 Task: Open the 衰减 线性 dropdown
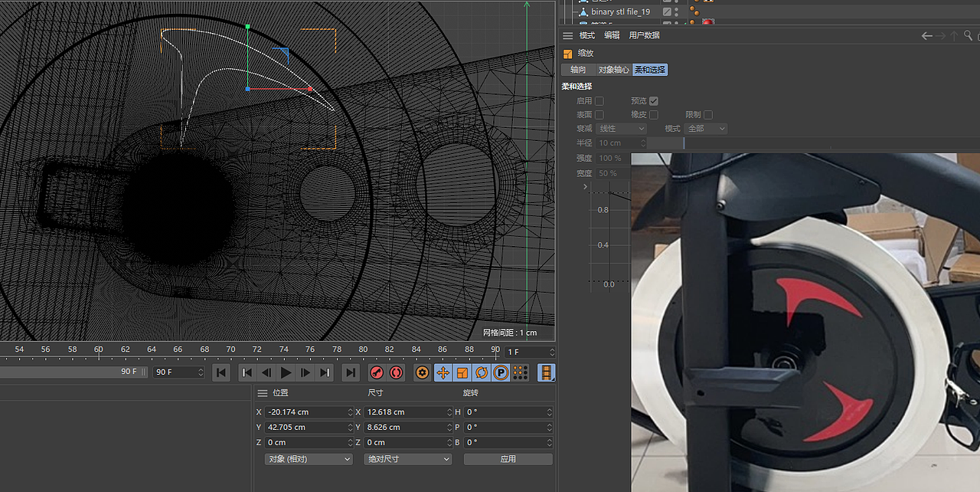point(621,129)
